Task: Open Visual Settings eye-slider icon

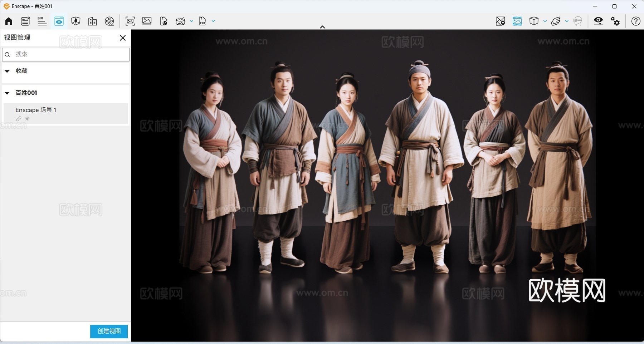Action: pos(598,21)
